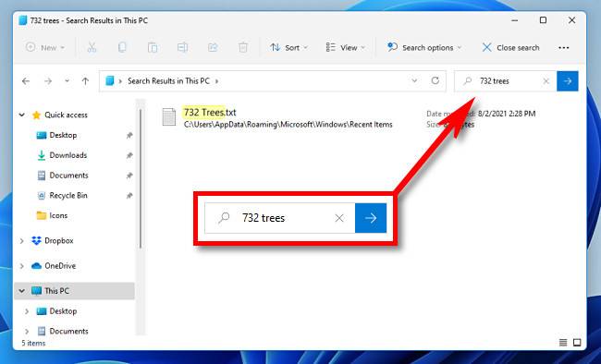Screen dimensions: 601x364
Task: Click the Close search button
Action: point(510,47)
